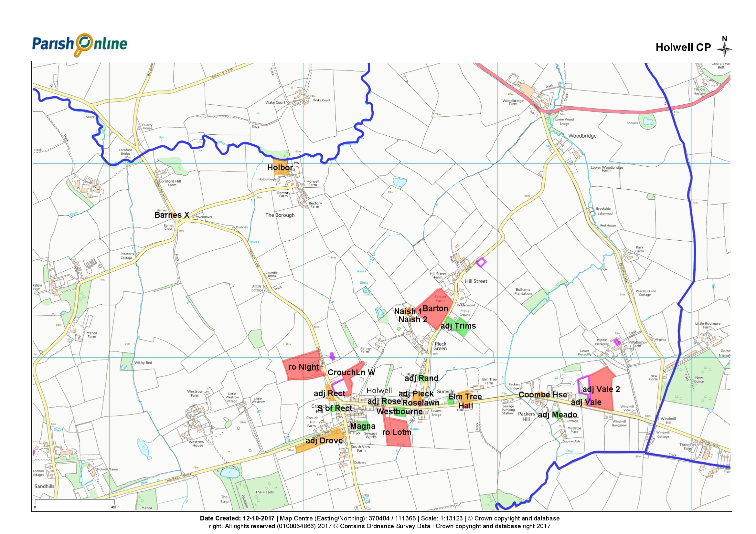Screen dimensions: 756x534
Task: Click the Holwell CP map title
Action: [683, 47]
